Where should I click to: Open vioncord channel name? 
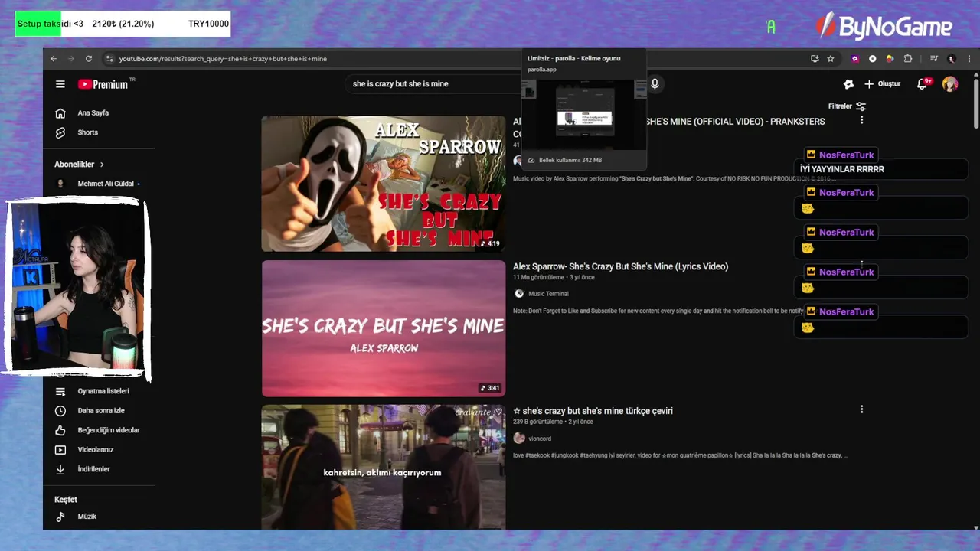[540, 439]
